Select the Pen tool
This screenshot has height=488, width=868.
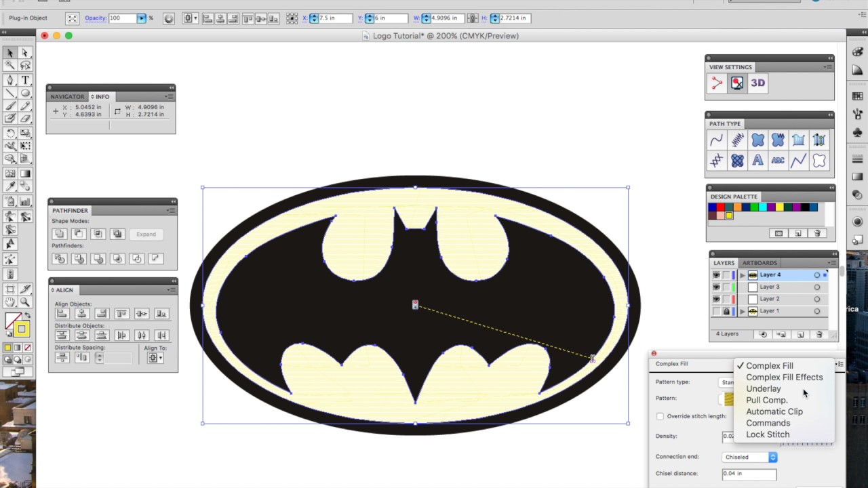[10, 79]
